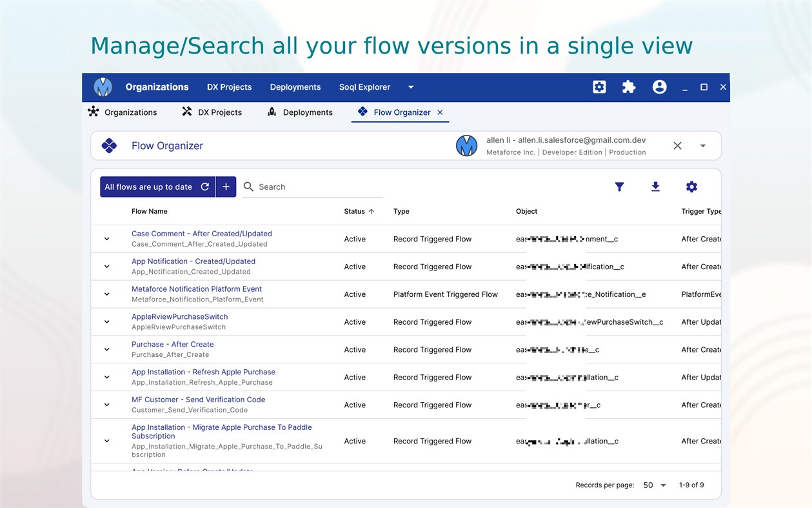Viewport: 812px width, 508px height.
Task: Click the plus icon to add flow
Action: pos(226,187)
